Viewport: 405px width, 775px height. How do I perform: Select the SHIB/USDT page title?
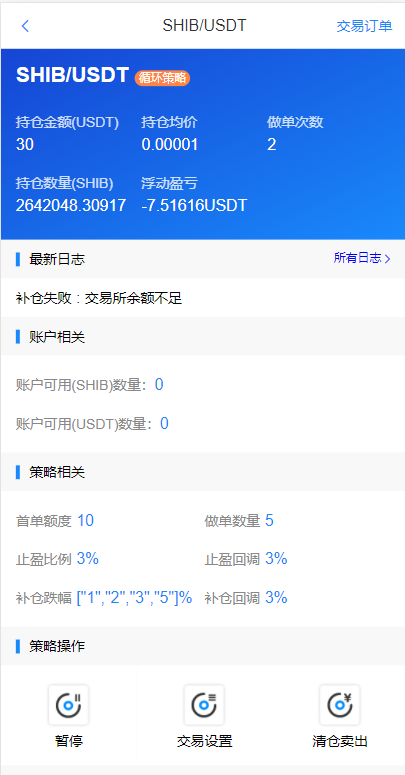[x=204, y=26]
